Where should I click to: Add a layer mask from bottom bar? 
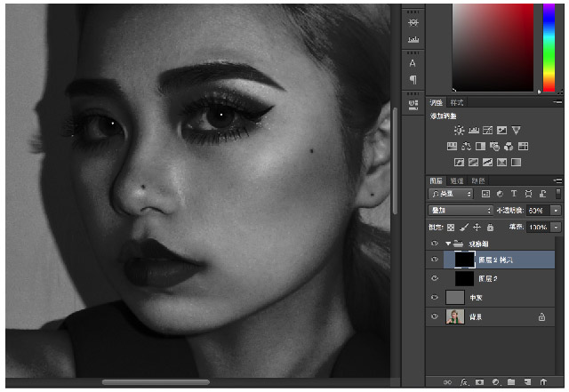[x=480, y=382]
